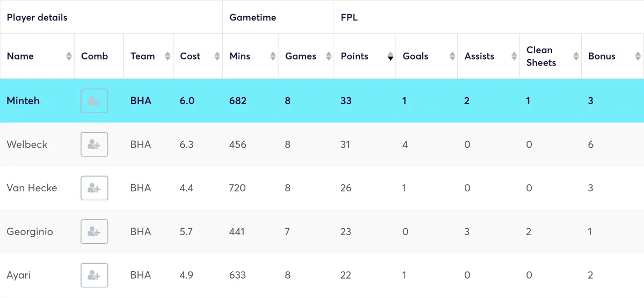Sort by Goals column header
644x298 pixels.
(415, 56)
